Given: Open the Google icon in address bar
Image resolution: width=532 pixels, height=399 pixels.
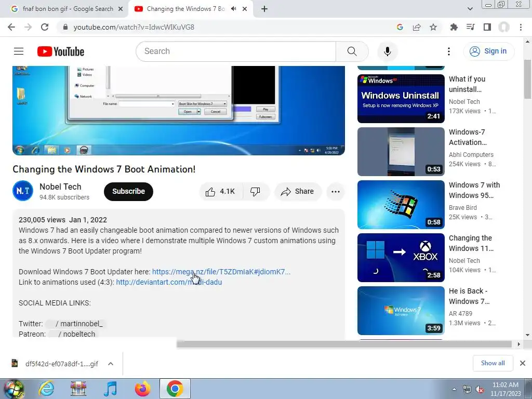Looking at the screenshot, I should 400,27.
